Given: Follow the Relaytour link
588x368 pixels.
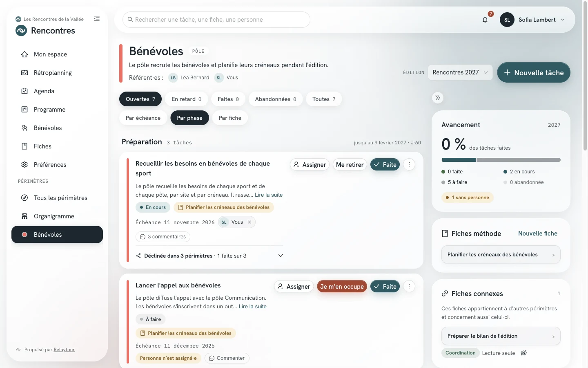Looking at the screenshot, I should click(x=64, y=350).
